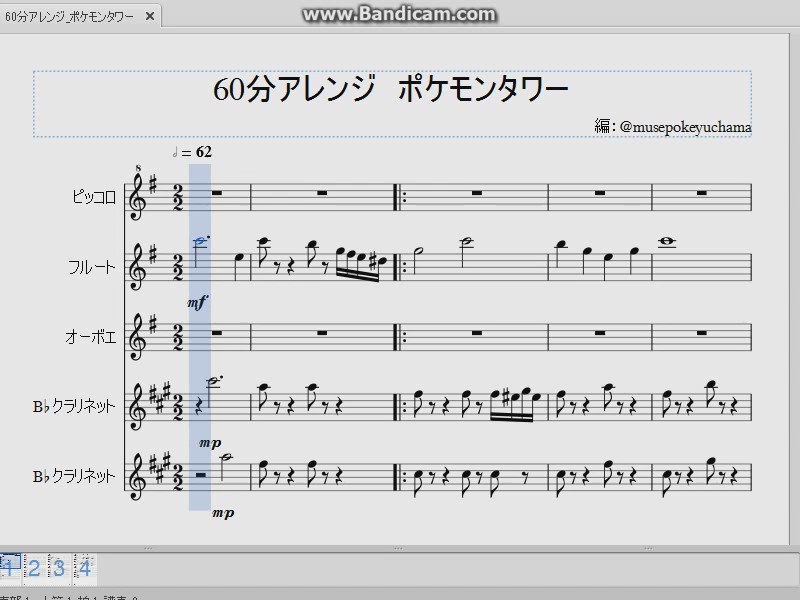The height and width of the screenshot is (600, 800).
Task: Go to page 1 in the navigator
Action: [10, 567]
